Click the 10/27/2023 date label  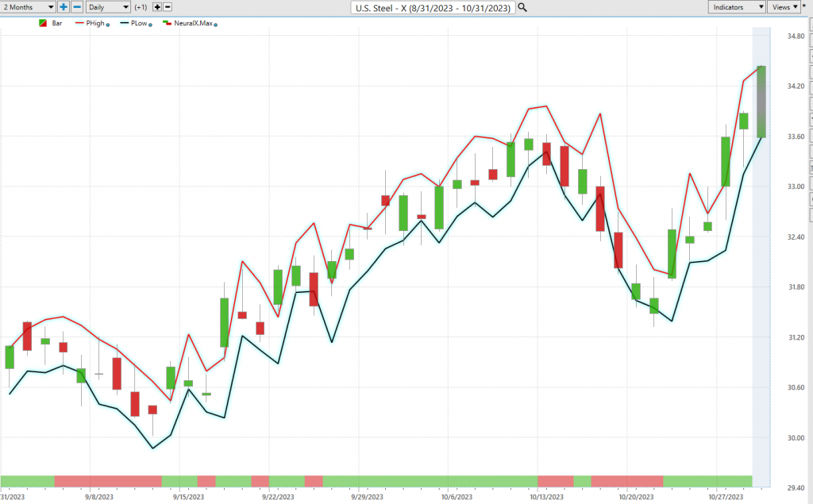(x=726, y=497)
